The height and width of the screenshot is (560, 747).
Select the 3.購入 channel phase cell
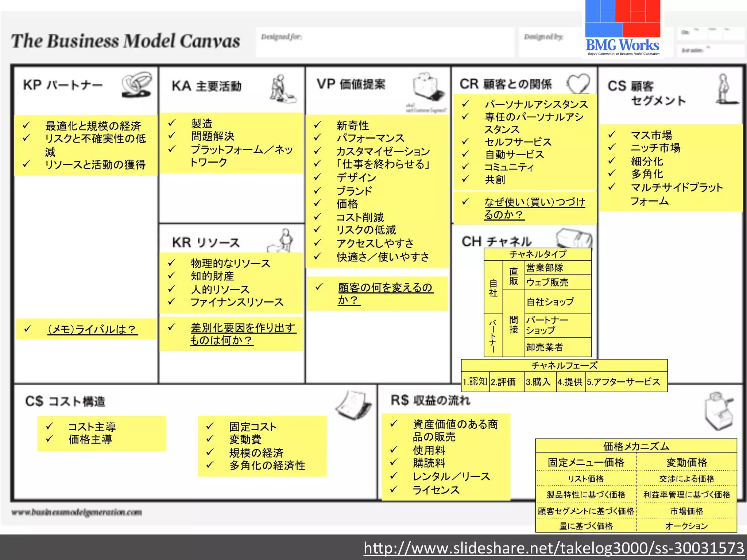(x=540, y=382)
